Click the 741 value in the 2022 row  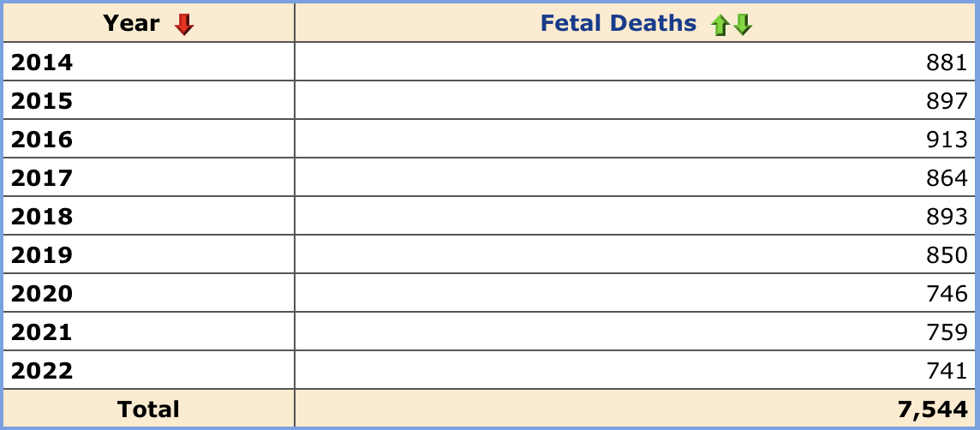click(947, 371)
